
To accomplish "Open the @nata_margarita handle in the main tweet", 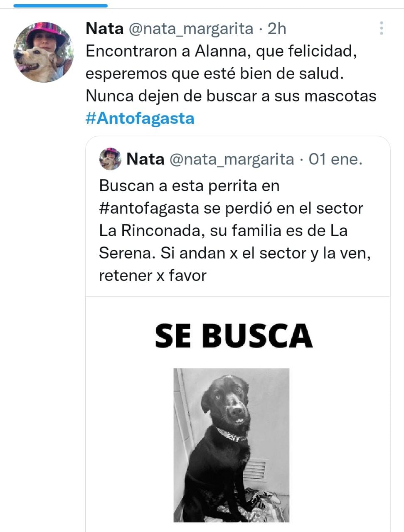I will tap(191, 29).
